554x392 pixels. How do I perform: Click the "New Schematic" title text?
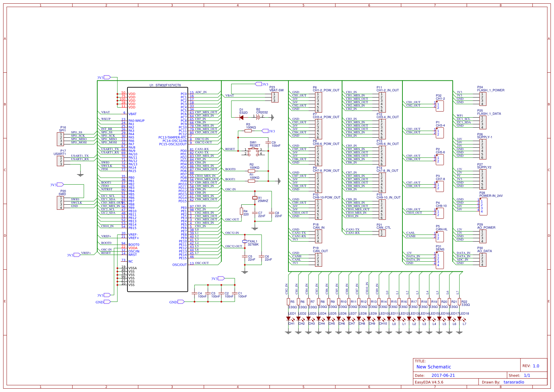[x=434, y=367]
